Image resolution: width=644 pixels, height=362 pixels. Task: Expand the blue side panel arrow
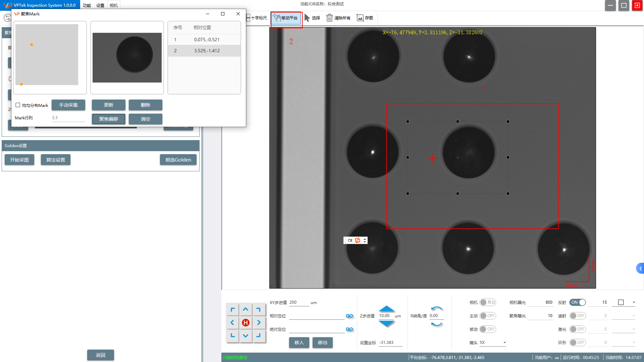click(x=640, y=268)
